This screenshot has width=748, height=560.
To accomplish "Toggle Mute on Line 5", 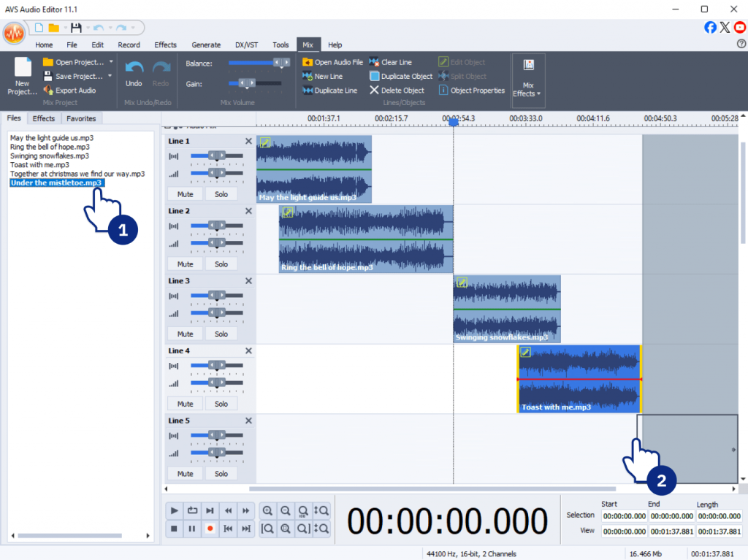I will (185, 473).
